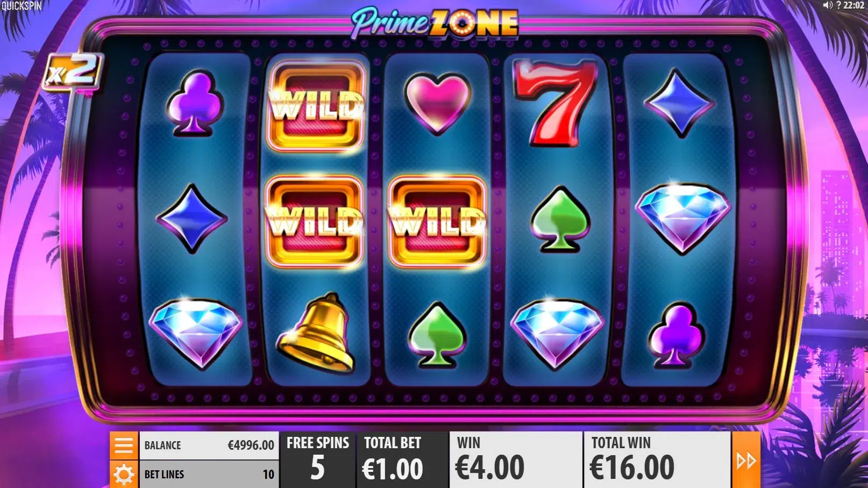This screenshot has height=488, width=868.
Task: Open help via the question mark
Action: coord(838,5)
